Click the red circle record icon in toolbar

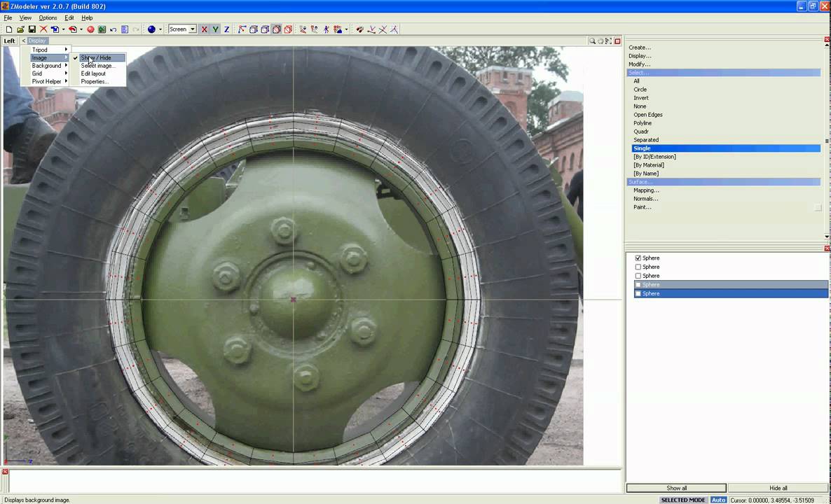[90, 29]
